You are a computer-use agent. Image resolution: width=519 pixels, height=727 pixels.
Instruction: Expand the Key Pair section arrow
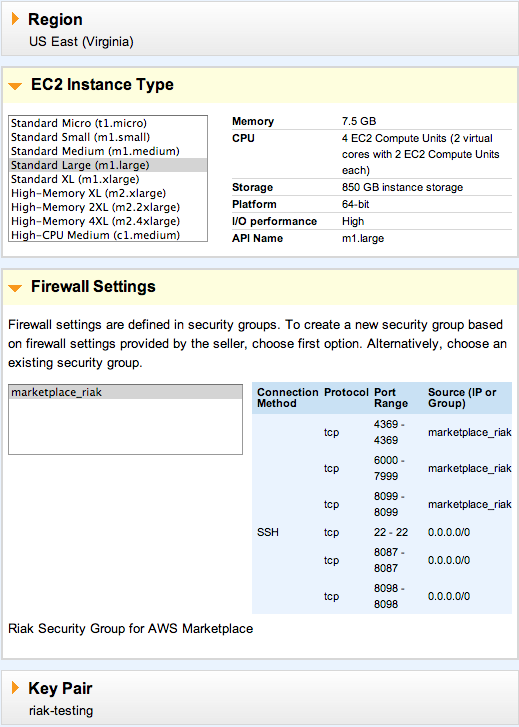coord(15,688)
